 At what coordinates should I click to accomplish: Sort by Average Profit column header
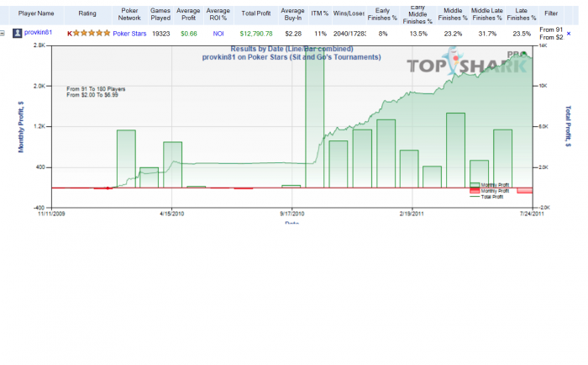188,14
